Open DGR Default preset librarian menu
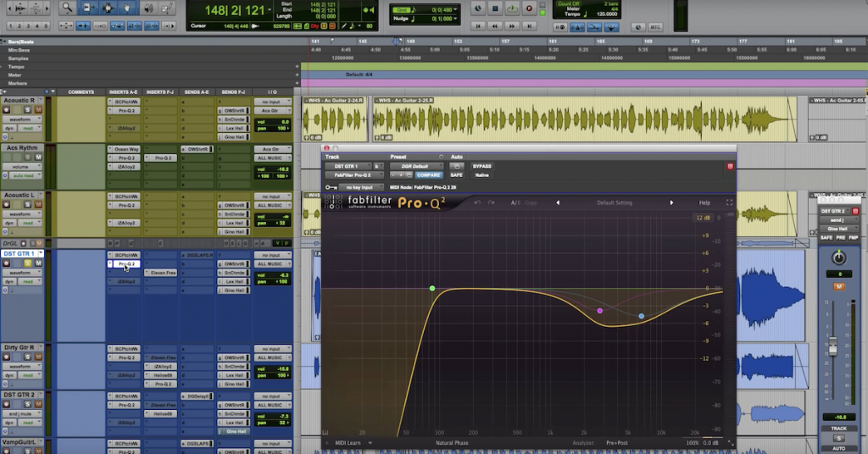 [416, 167]
